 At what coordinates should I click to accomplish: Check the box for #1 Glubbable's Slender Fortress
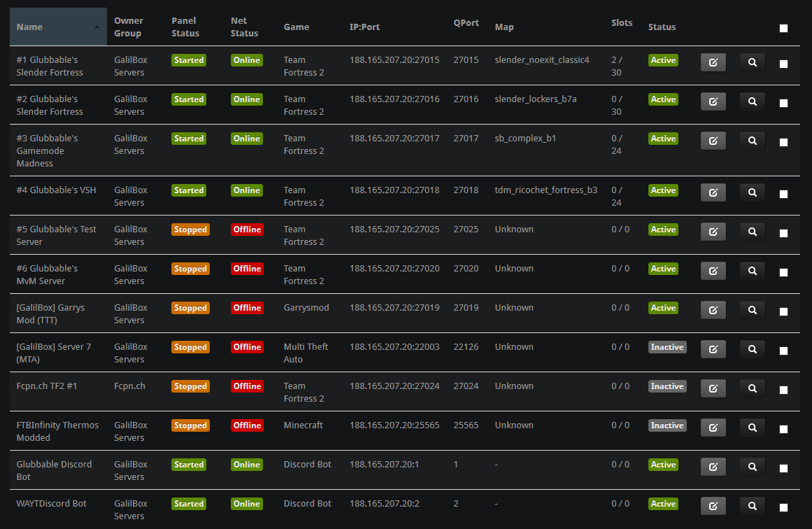(783, 64)
